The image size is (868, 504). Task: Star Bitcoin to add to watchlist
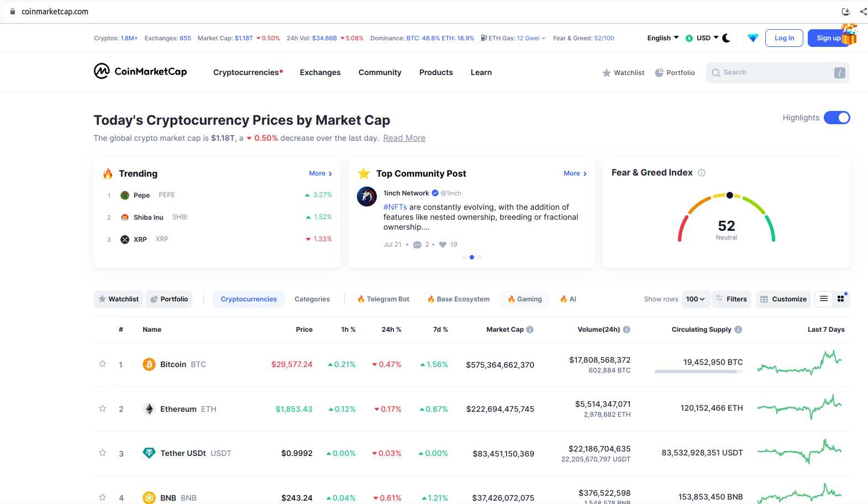tap(102, 364)
